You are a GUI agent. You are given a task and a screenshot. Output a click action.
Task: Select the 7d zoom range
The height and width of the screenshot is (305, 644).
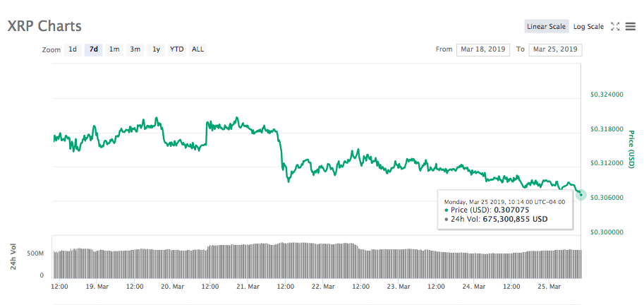(94, 49)
